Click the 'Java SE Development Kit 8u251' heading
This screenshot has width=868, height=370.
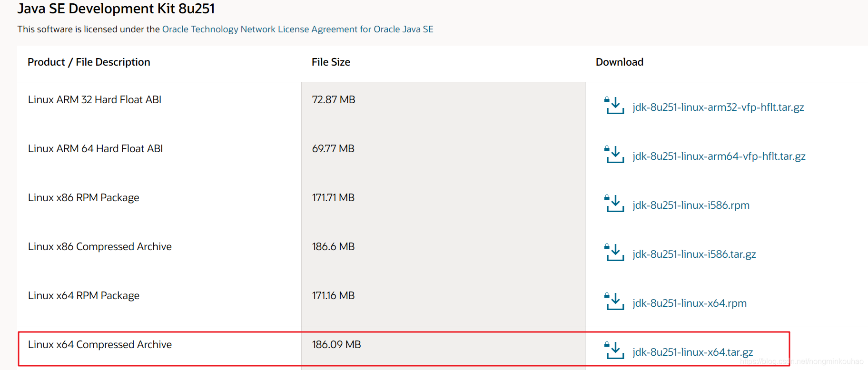(116, 9)
